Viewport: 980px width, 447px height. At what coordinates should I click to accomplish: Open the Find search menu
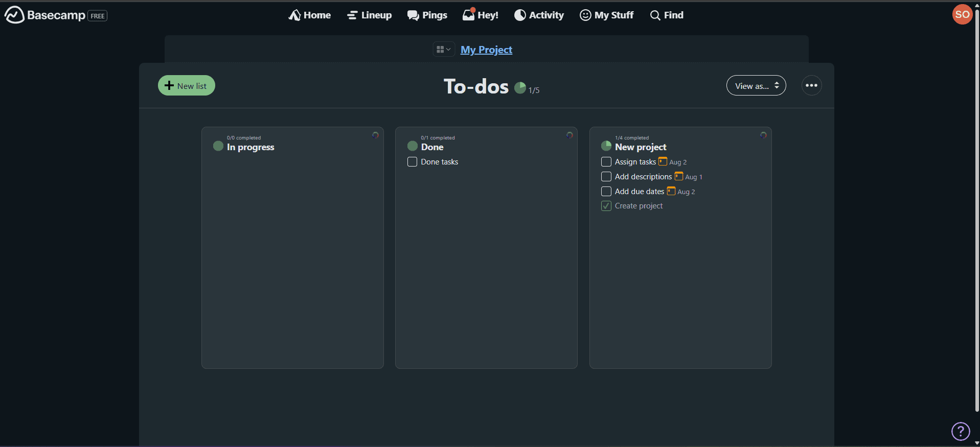pos(667,15)
